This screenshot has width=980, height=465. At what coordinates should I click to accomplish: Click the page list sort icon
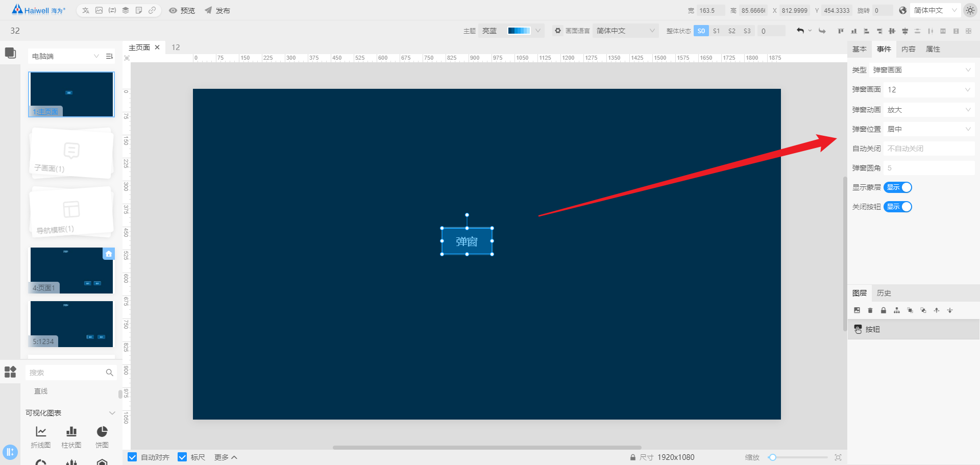click(x=109, y=56)
